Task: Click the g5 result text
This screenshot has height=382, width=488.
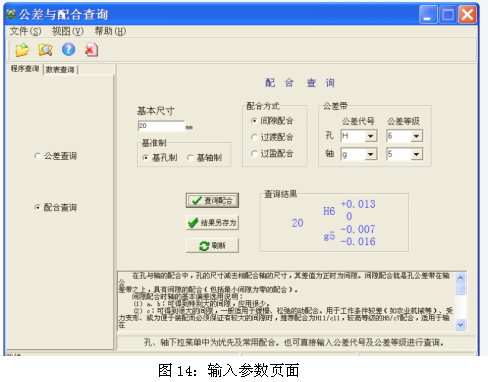Action: click(329, 236)
